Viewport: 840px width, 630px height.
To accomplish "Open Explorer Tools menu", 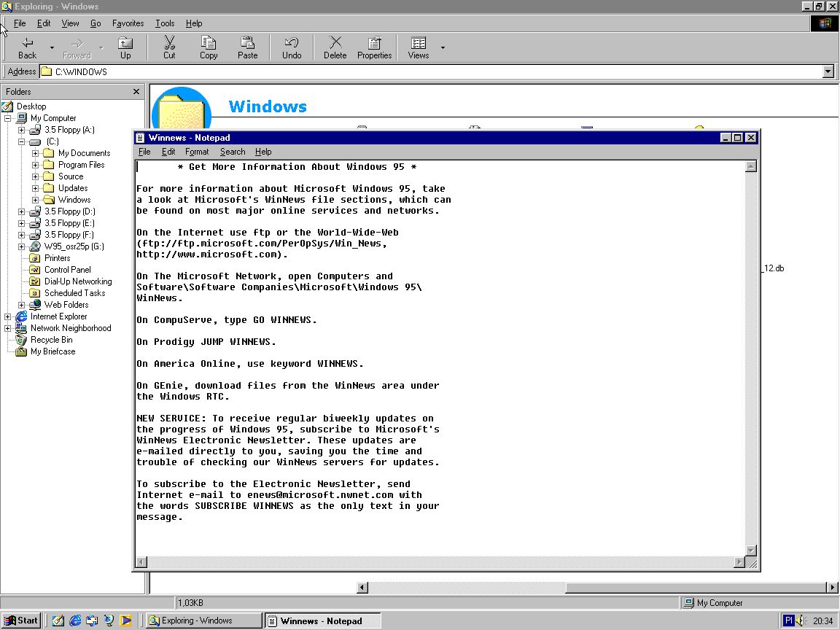I will [x=165, y=23].
